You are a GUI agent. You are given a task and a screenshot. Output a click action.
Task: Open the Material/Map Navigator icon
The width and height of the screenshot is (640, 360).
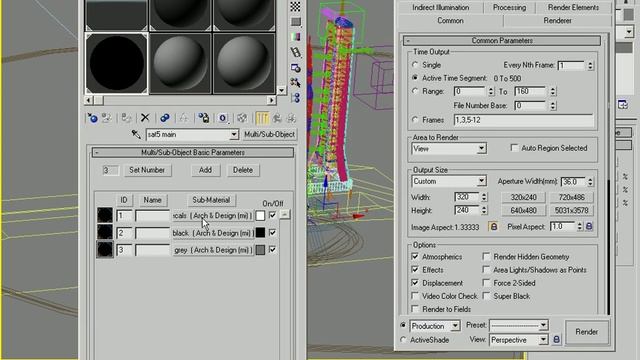coord(296,98)
